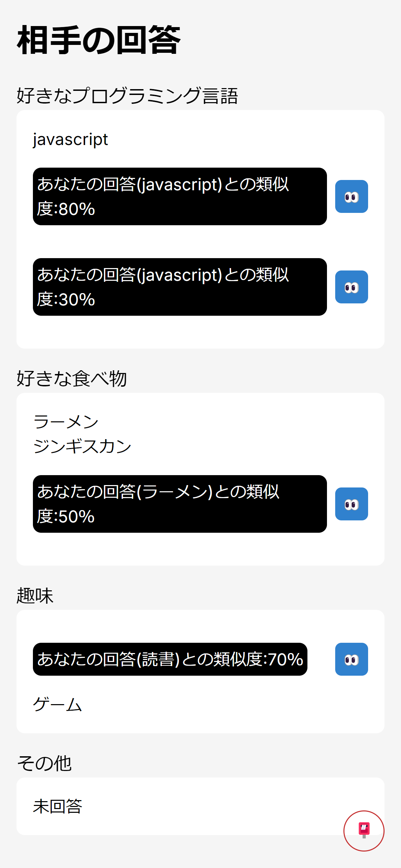
Task: Select the ラーメン 50% similarity black box
Action: [x=180, y=504]
